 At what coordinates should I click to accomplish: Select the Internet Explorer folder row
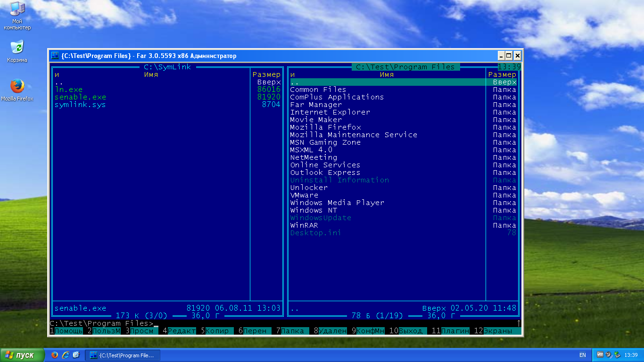point(404,112)
